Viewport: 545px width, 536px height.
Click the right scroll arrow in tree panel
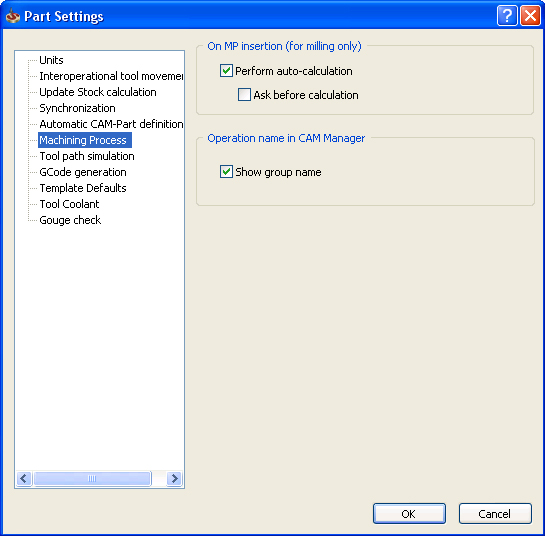point(174,479)
